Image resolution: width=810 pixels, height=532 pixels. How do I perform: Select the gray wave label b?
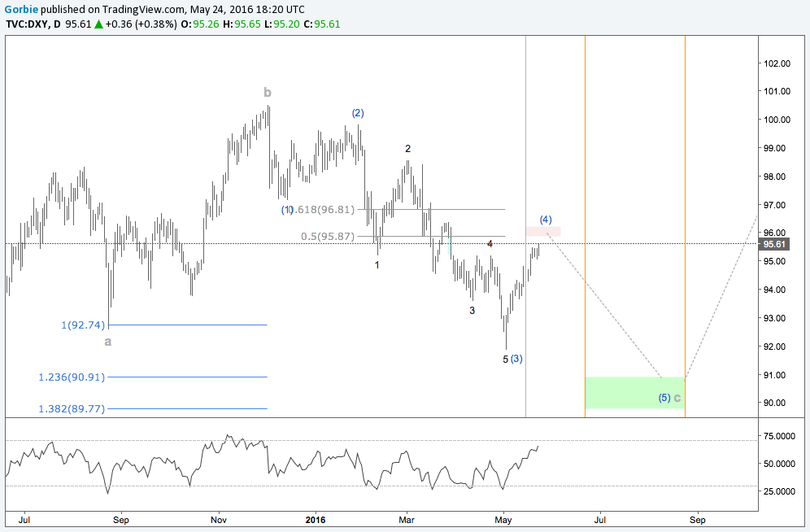point(267,93)
